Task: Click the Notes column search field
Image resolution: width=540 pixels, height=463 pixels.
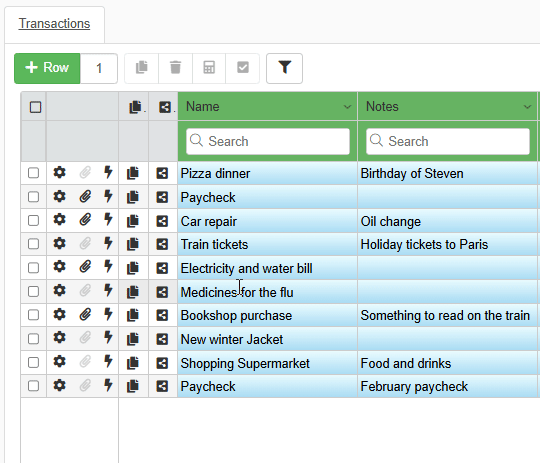Action: click(x=448, y=141)
